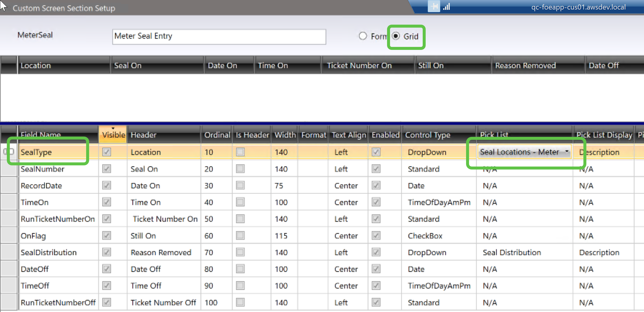This screenshot has height=312, width=644.
Task: Toggle Is Header checkbox for RecordDate row
Action: (x=240, y=186)
